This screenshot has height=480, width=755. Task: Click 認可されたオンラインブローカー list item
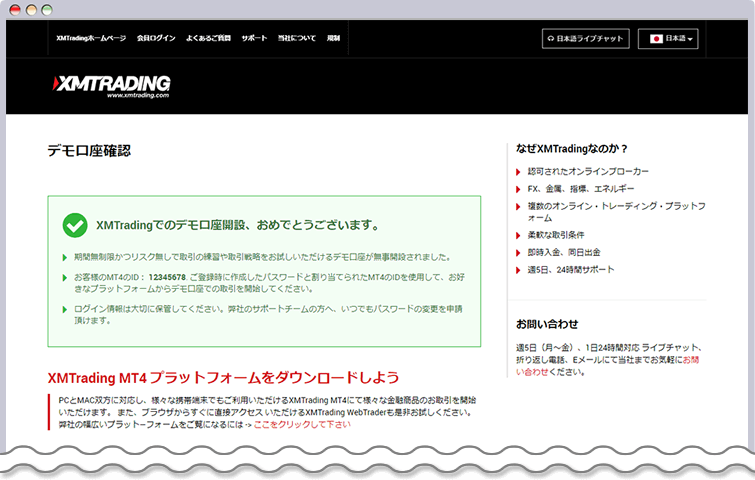pyautogui.click(x=588, y=171)
